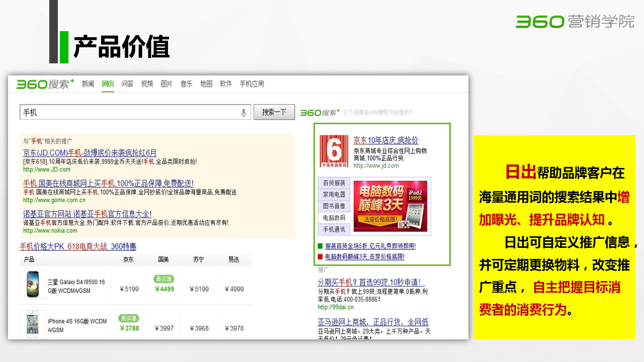Open 亚马逊网上商城 link
The image size is (644, 362).
[x=373, y=322]
